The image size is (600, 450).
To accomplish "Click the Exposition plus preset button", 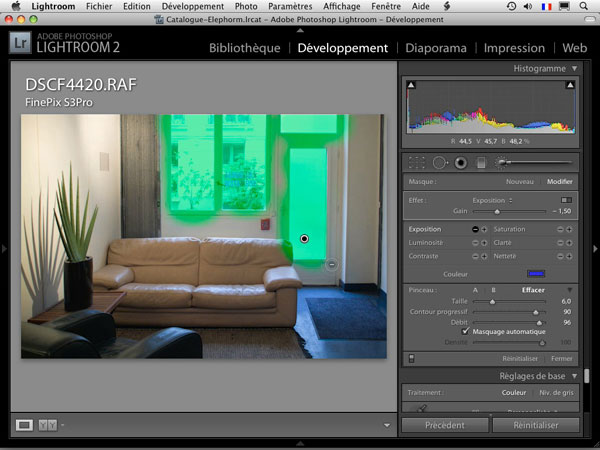I will coord(484,229).
